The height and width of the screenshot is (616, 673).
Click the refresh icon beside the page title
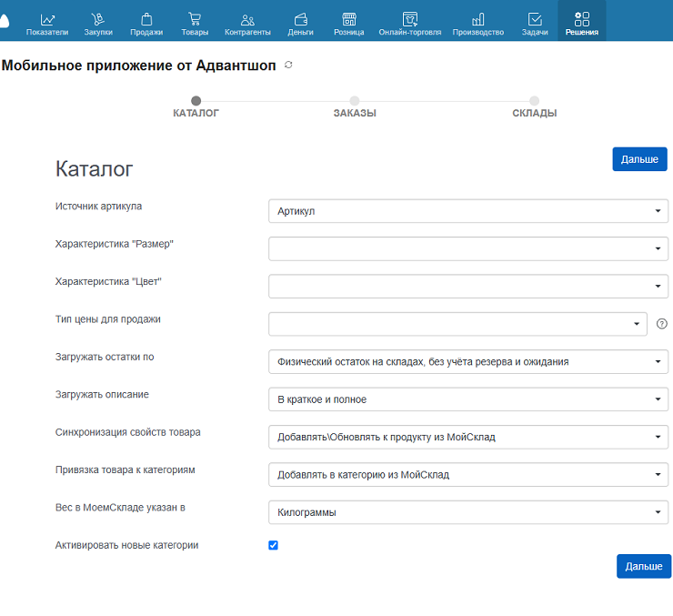click(x=288, y=65)
